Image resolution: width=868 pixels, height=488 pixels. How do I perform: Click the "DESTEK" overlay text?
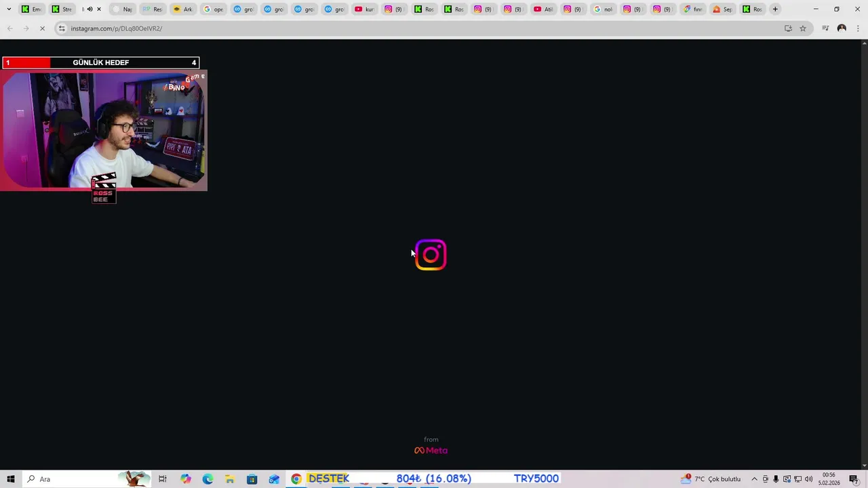pos(328,479)
